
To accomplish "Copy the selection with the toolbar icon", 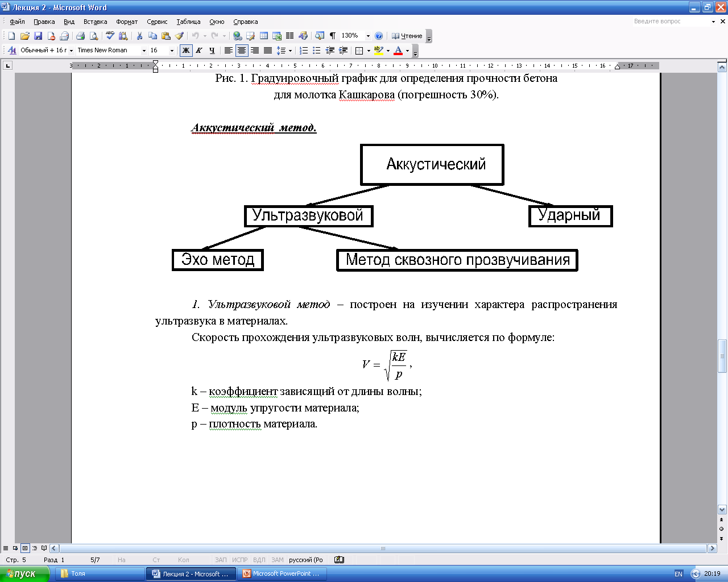I will [x=152, y=36].
